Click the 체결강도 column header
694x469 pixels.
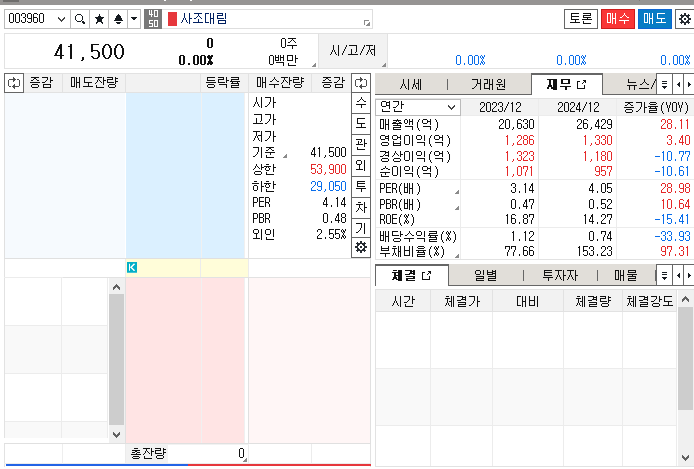coord(649,301)
